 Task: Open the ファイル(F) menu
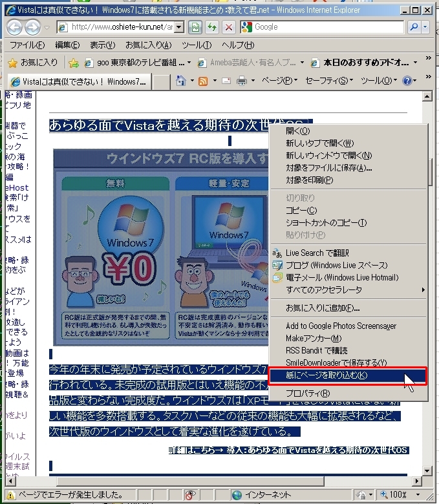27,45
